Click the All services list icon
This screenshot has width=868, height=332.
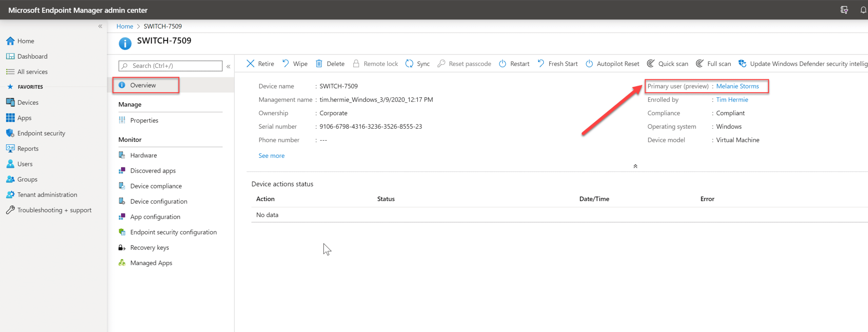click(10, 72)
